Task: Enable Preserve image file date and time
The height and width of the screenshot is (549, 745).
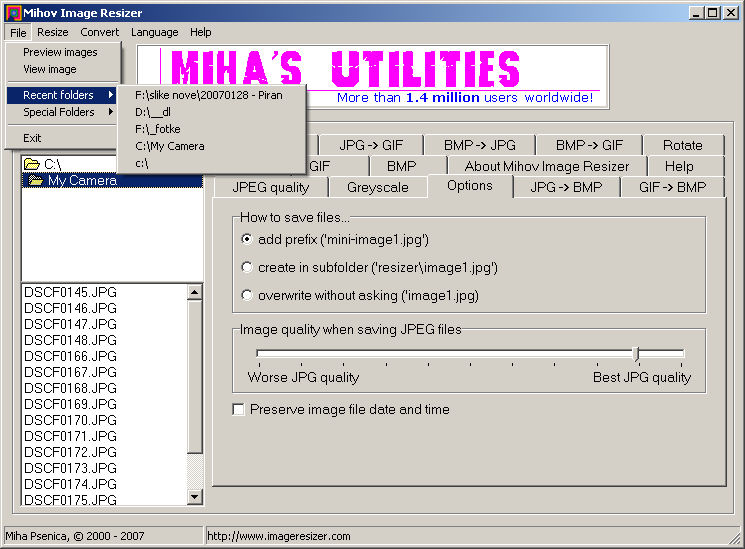Action: pos(239,409)
